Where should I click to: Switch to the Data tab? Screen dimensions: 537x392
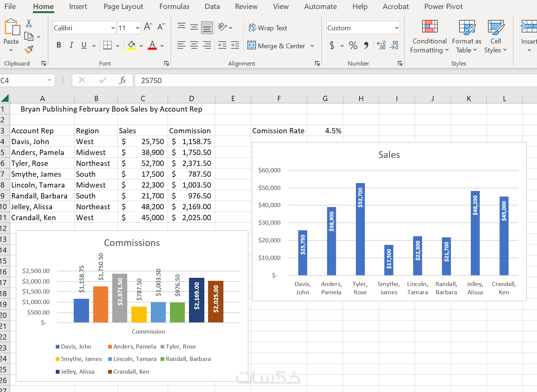(x=212, y=6)
